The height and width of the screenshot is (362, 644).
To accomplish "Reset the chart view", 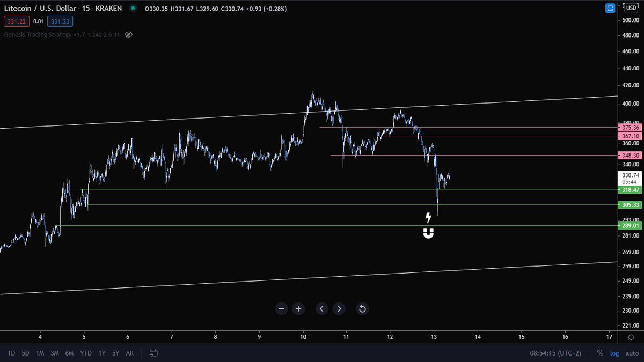I will (362, 309).
